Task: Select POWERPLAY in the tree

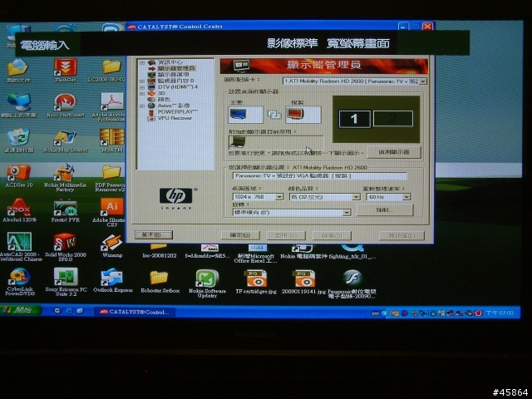Action: click(x=177, y=111)
